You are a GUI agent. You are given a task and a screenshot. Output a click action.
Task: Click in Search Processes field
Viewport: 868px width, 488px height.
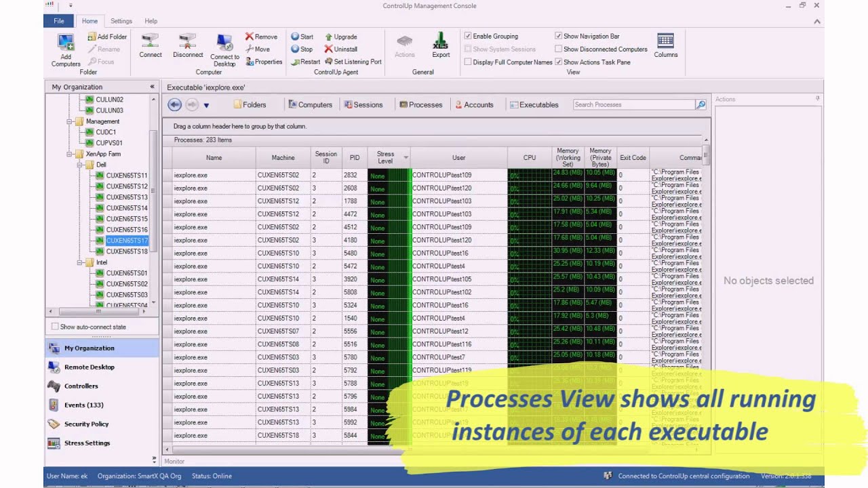pyautogui.click(x=633, y=104)
